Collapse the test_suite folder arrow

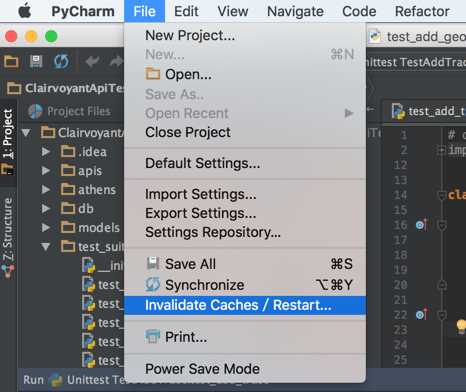[x=46, y=247]
